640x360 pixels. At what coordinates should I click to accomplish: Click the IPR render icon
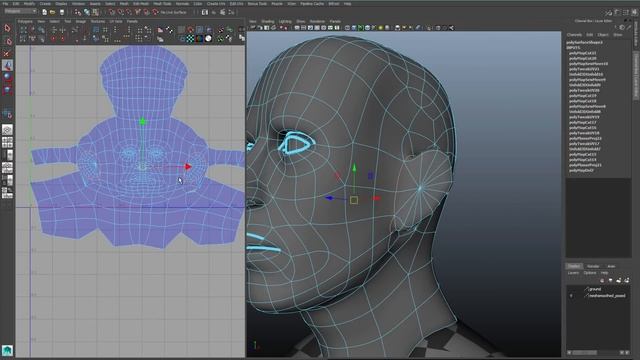pyautogui.click(x=222, y=12)
